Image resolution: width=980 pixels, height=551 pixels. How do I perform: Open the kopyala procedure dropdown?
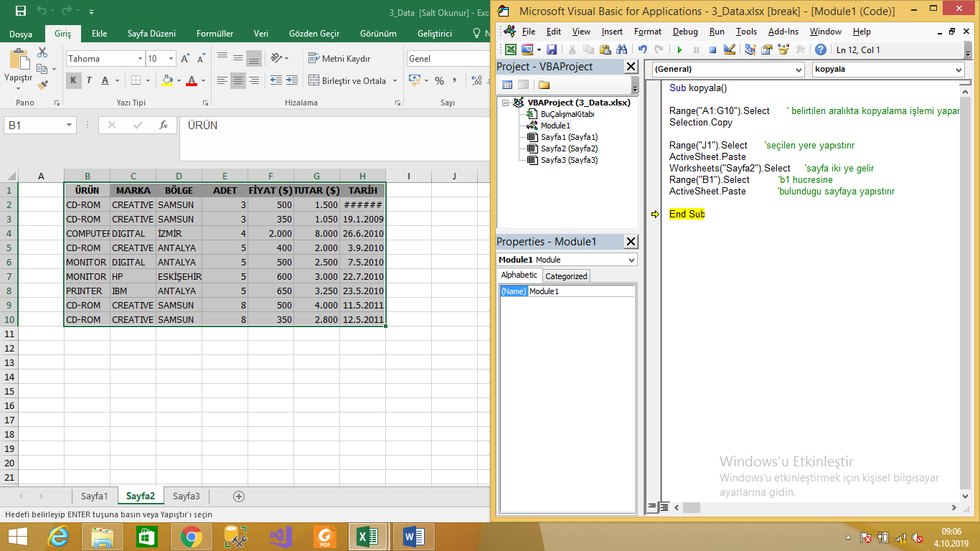point(959,70)
